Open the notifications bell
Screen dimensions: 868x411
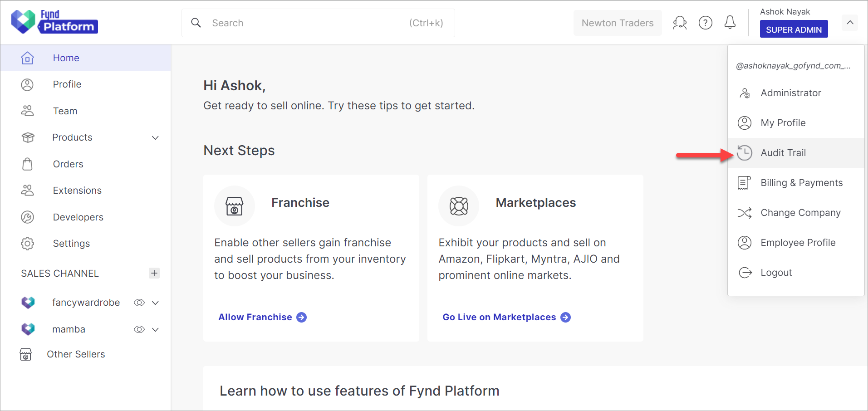(730, 22)
